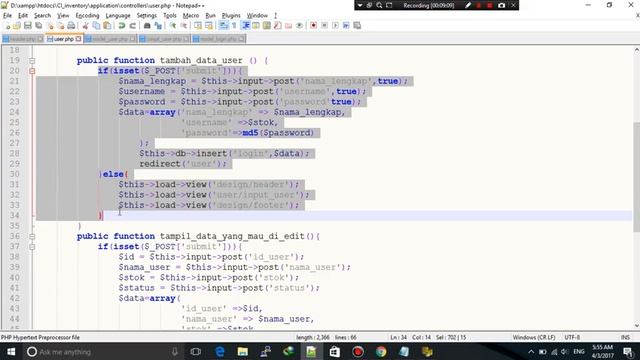The height and width of the screenshot is (360, 640).
Task: Collapse the fold marker on line 36
Action: coord(32,237)
